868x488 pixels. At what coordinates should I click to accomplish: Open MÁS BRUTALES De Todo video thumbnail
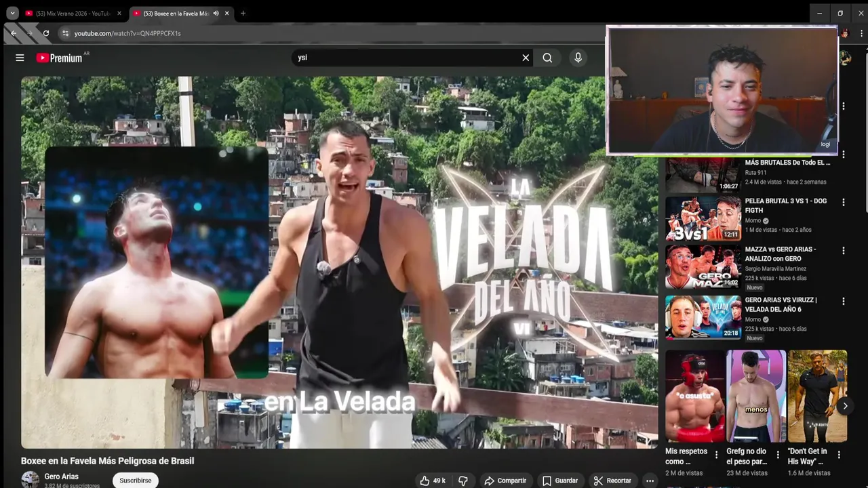703,175
